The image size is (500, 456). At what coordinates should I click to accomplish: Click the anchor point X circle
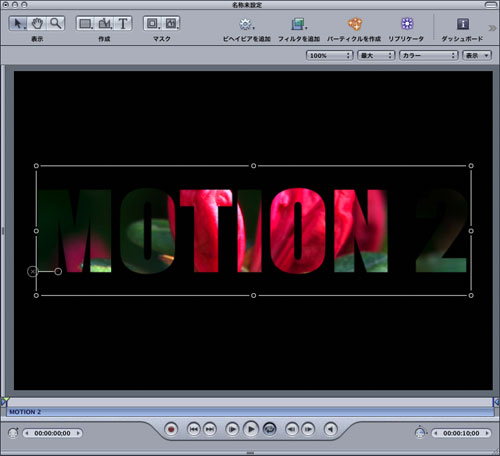click(32, 272)
